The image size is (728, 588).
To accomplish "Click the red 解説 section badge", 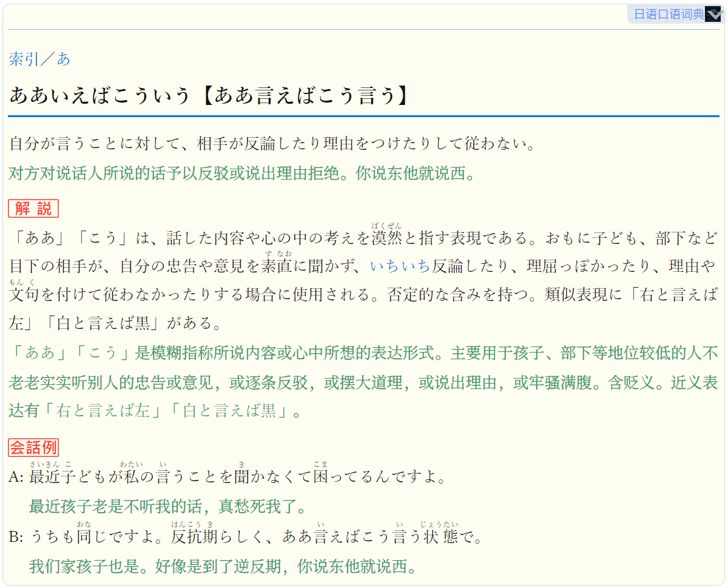I will pos(33,209).
